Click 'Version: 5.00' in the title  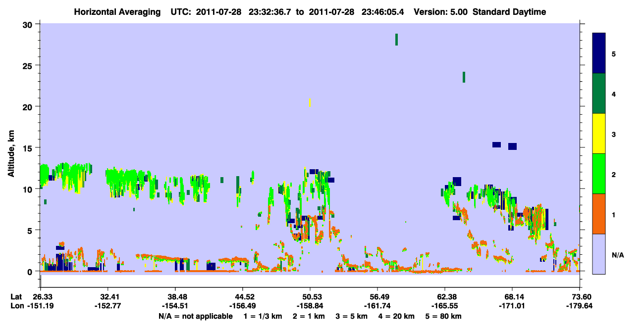click(x=440, y=12)
